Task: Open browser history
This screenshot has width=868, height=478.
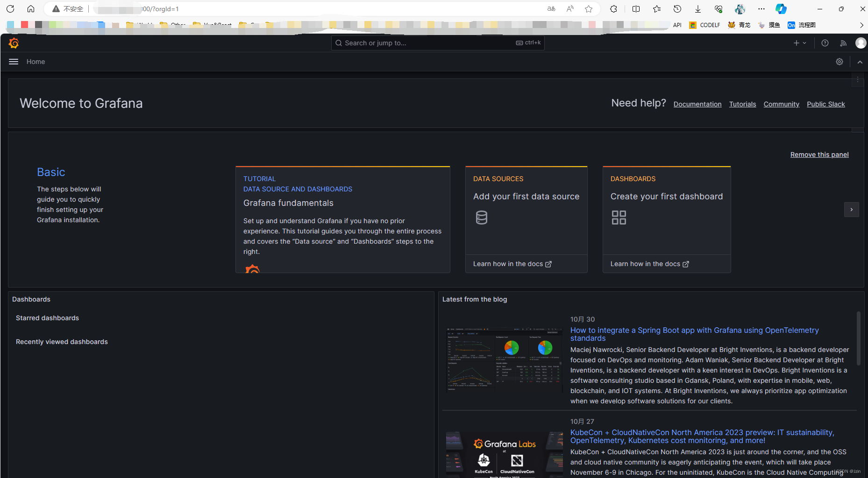Action: pos(677,9)
